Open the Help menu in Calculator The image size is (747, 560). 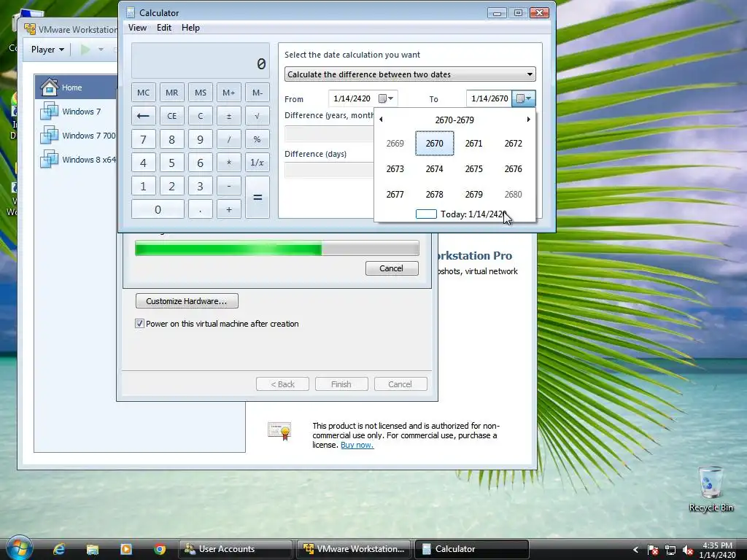tap(190, 28)
